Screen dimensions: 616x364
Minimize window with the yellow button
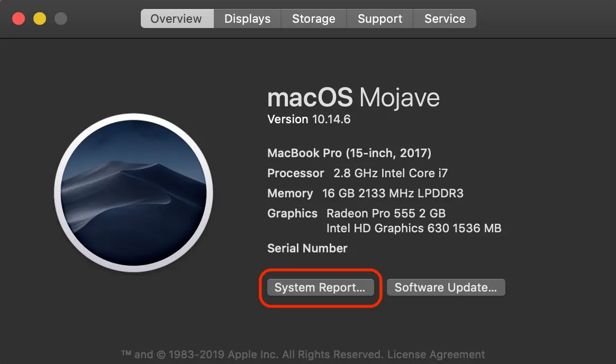tap(40, 19)
